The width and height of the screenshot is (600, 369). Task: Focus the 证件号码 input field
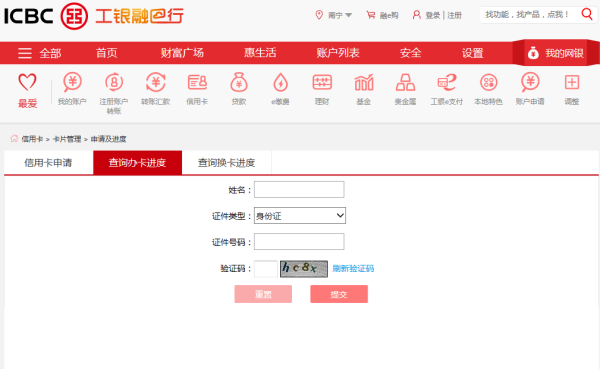click(299, 242)
